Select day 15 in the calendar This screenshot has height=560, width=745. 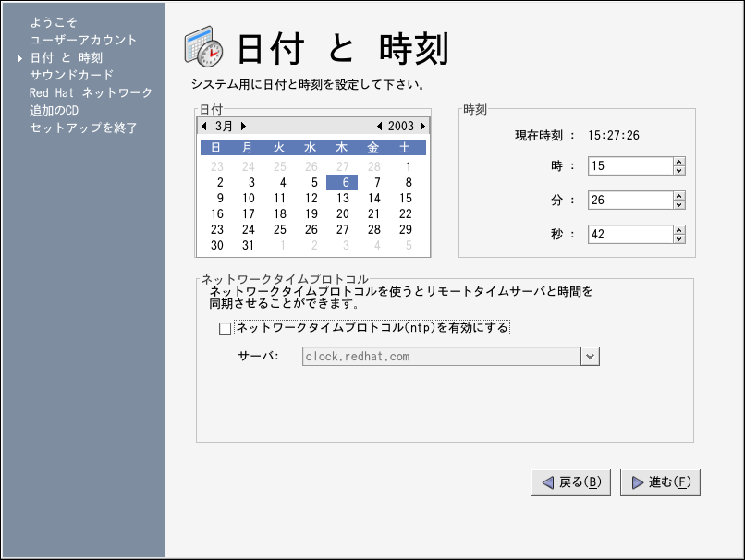coord(405,199)
